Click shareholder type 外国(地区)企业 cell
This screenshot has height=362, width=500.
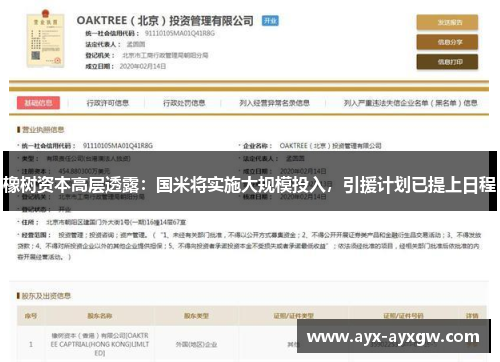196,344
